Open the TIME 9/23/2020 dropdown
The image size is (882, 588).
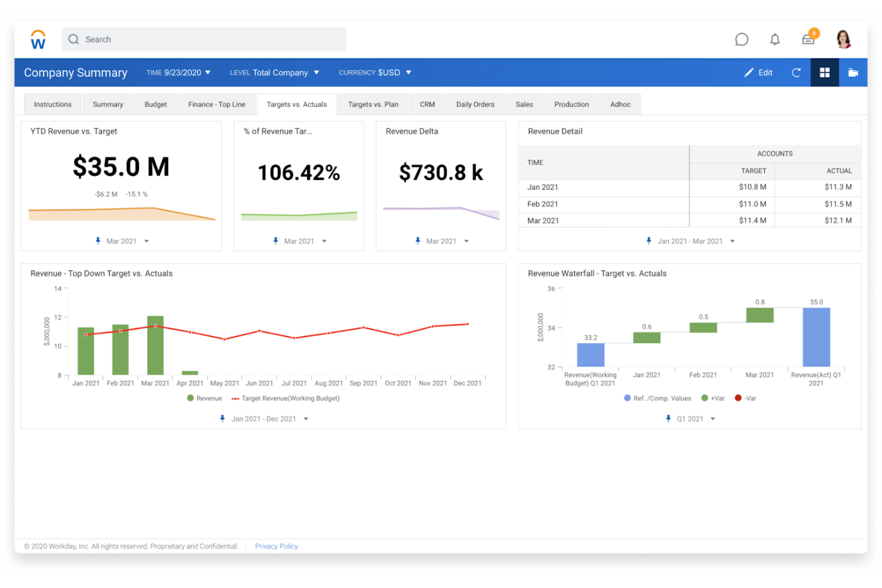pyautogui.click(x=178, y=72)
